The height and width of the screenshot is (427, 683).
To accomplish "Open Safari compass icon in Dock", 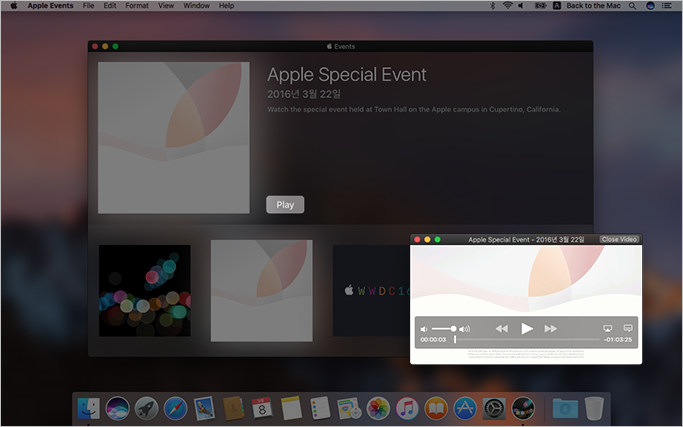I will tap(176, 408).
